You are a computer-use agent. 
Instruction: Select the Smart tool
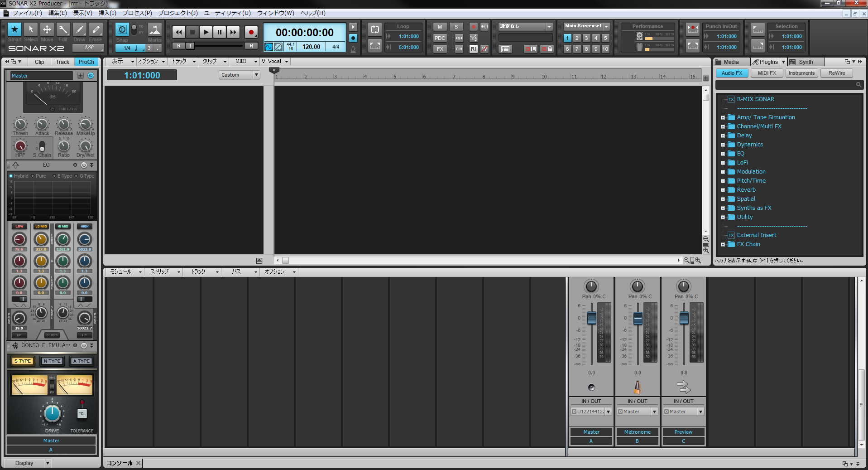14,29
